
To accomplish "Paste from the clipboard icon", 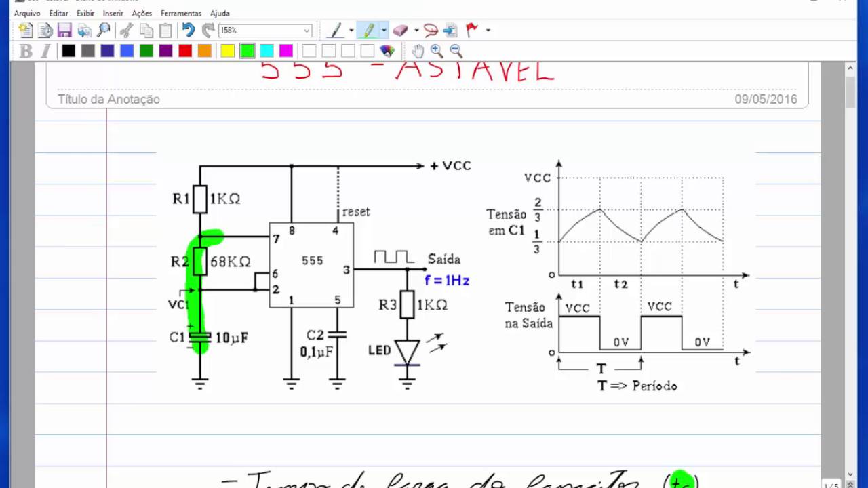I will (x=165, y=30).
